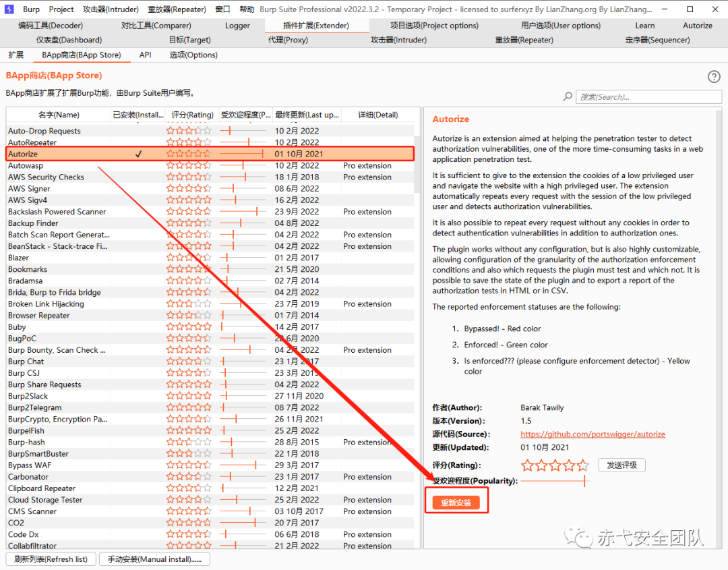
Task: Click the 重新安装 reinstall button
Action: pyautogui.click(x=456, y=502)
